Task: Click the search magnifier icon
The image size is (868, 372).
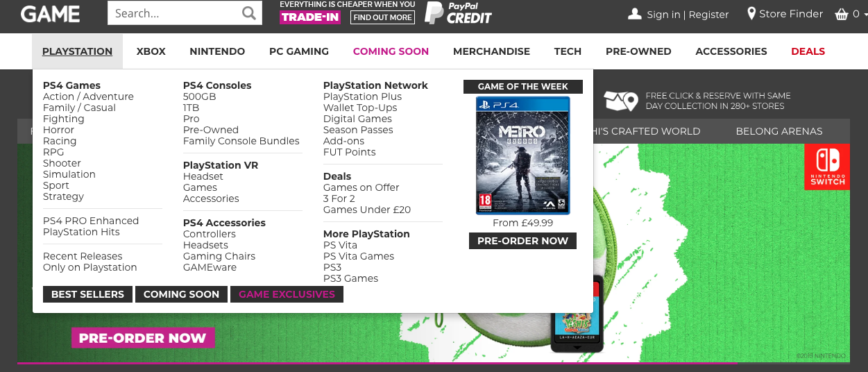Action: point(248,13)
